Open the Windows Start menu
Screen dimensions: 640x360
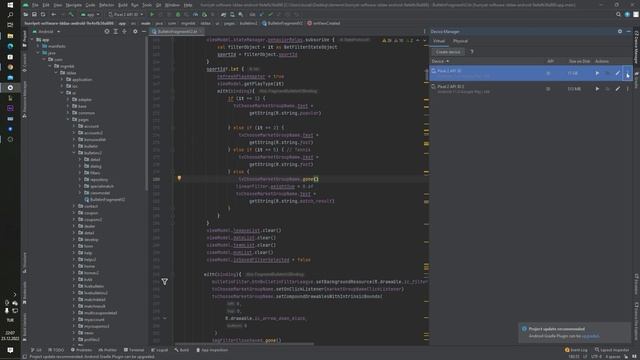(x=10, y=5)
